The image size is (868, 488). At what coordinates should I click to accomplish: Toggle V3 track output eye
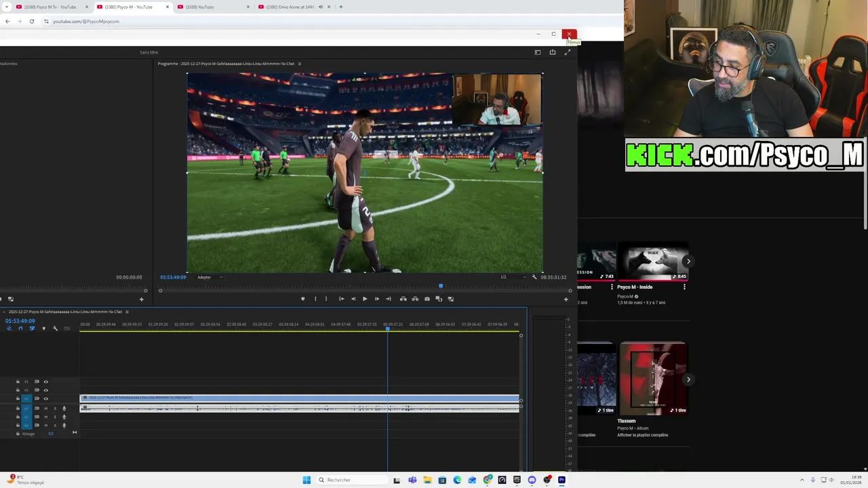coord(46,382)
